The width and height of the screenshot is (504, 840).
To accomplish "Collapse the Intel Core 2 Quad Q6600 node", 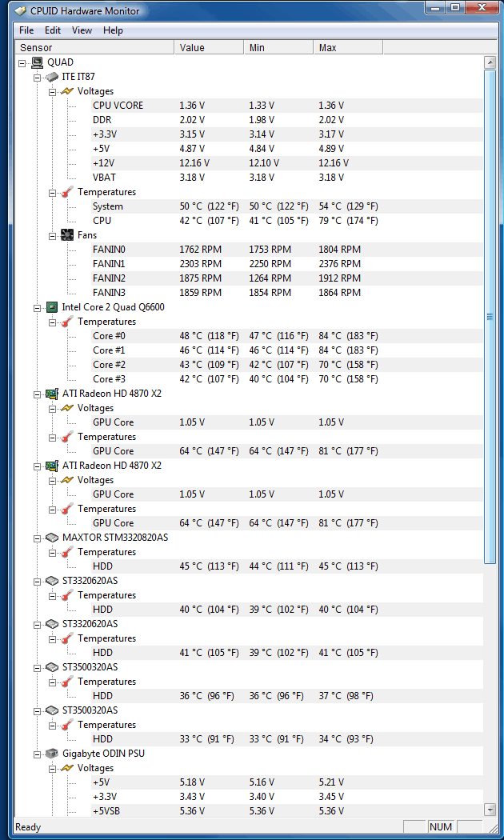I will click(38, 307).
